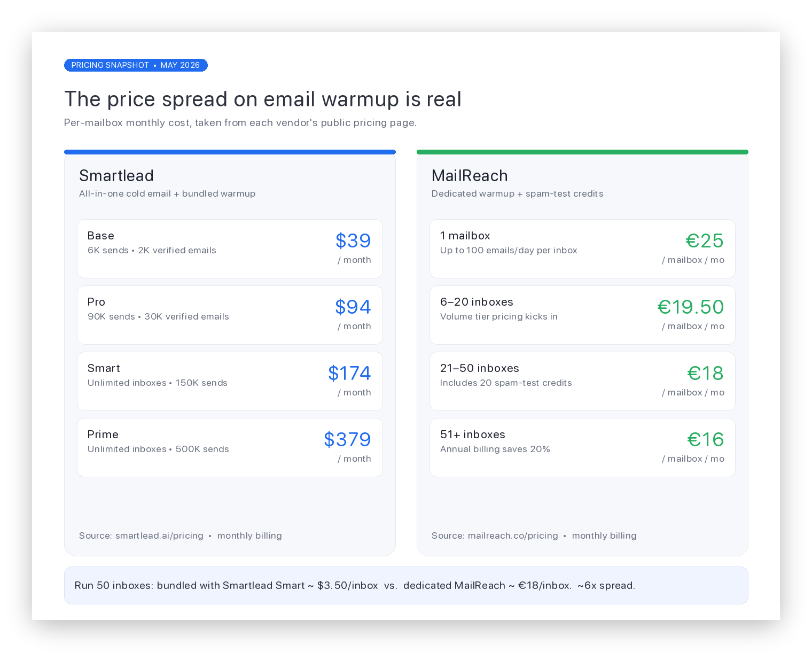Screen dimensions: 812x652
Task: Click the blue accent bar above Smartlead
Action: pos(230,152)
